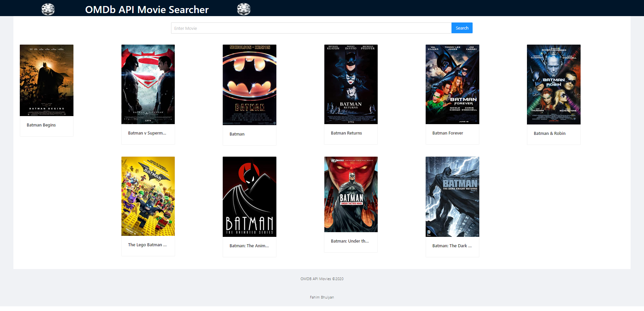This screenshot has height=311, width=644.
Task: Click the blue Search button
Action: click(462, 28)
